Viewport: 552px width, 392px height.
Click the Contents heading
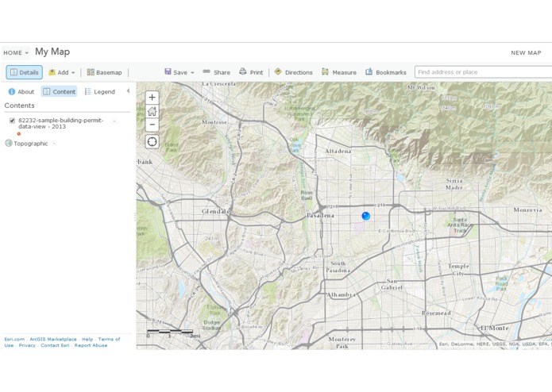point(19,106)
